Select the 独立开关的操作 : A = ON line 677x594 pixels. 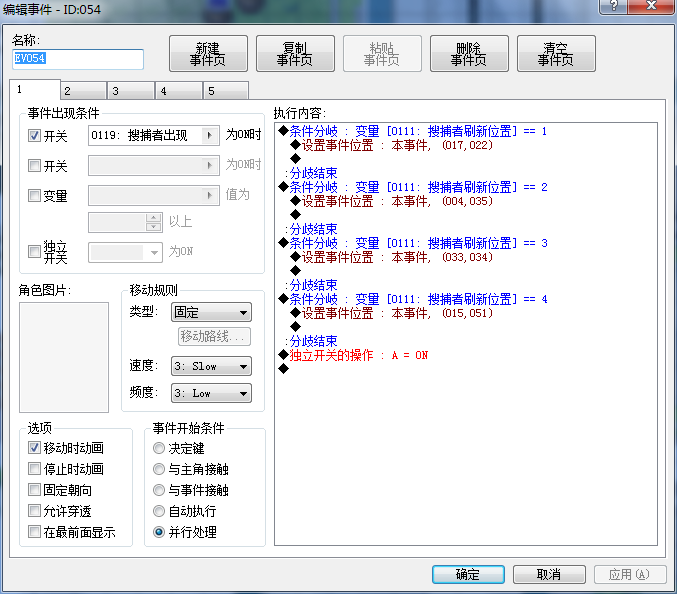point(354,356)
